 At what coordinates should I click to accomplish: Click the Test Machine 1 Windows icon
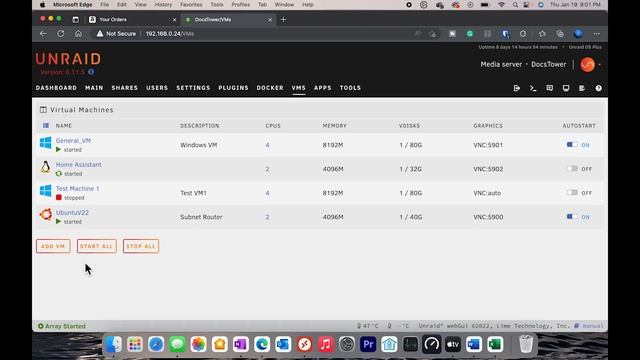click(46, 191)
